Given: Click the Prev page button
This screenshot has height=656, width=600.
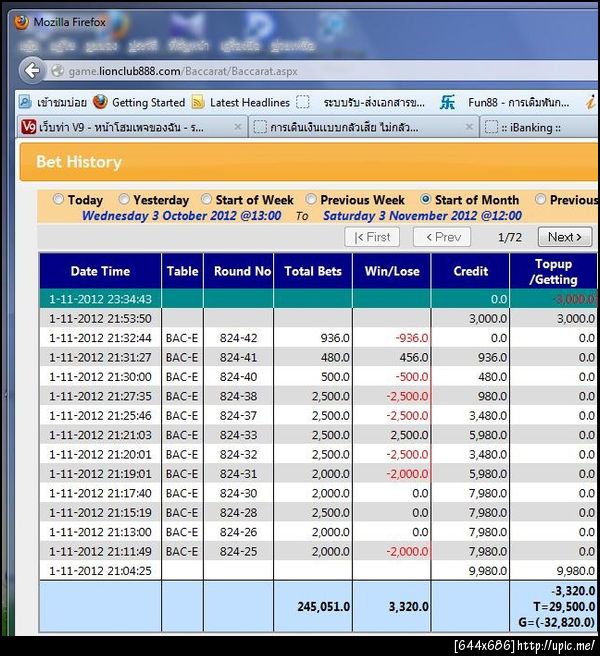Looking at the screenshot, I should (x=442, y=237).
